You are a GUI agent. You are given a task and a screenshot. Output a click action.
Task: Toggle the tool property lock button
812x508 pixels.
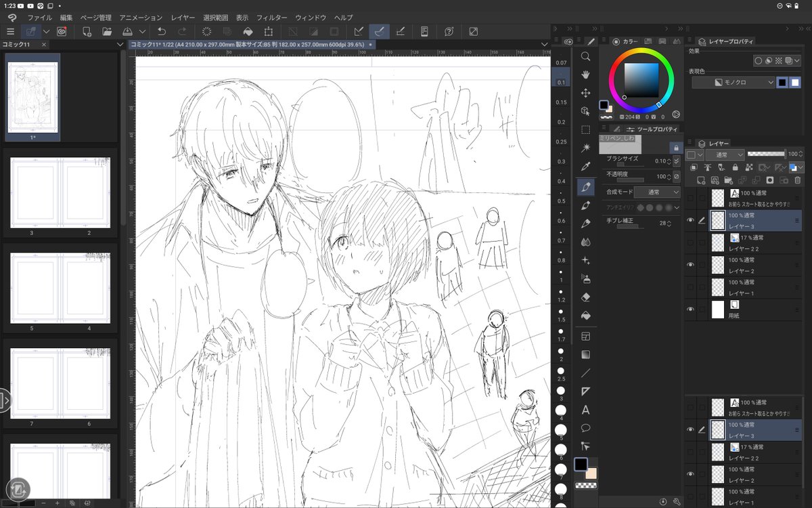click(x=675, y=148)
